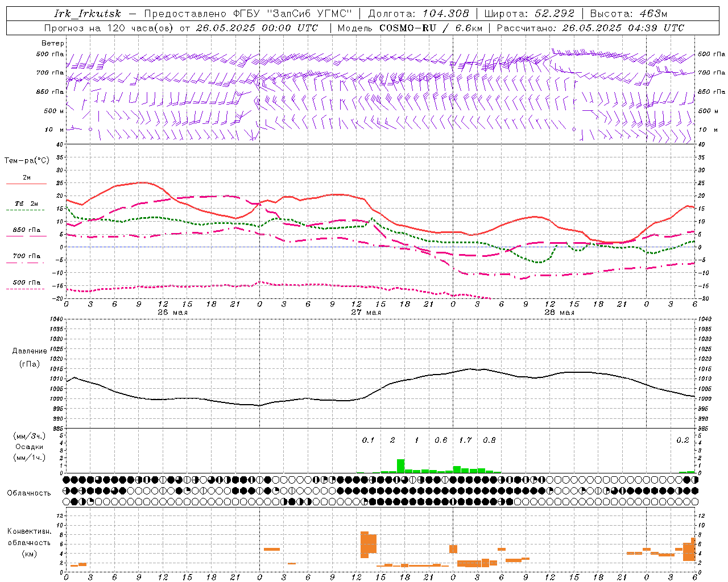The image size is (728, 582).
Task: Click the '0.2' precipitation value near right edge
Action: [682, 440]
